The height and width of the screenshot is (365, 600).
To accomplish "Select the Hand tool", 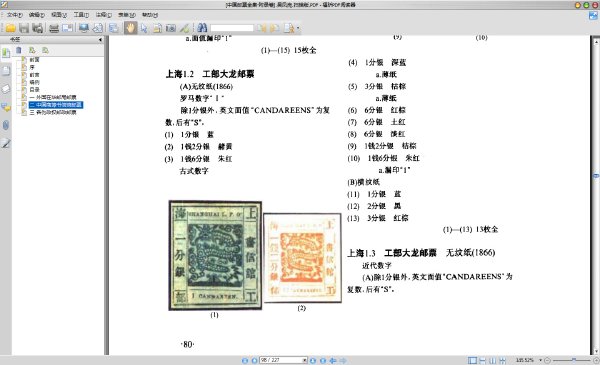I will click(130, 28).
